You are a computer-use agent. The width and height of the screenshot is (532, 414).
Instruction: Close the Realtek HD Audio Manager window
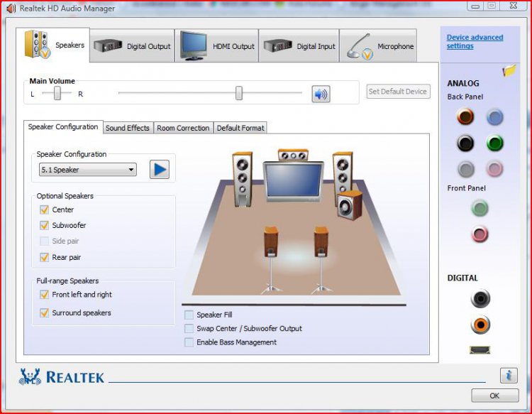(514, 6)
